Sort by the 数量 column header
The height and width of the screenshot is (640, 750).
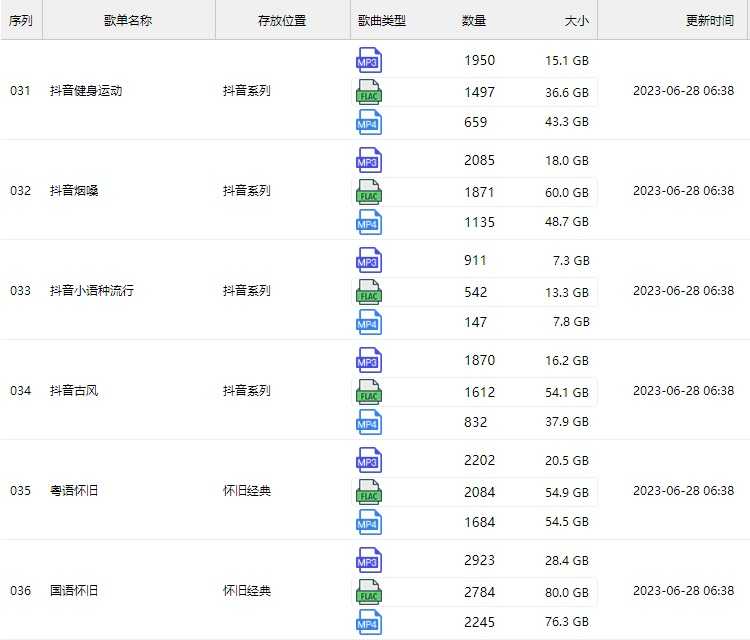pyautogui.click(x=474, y=21)
